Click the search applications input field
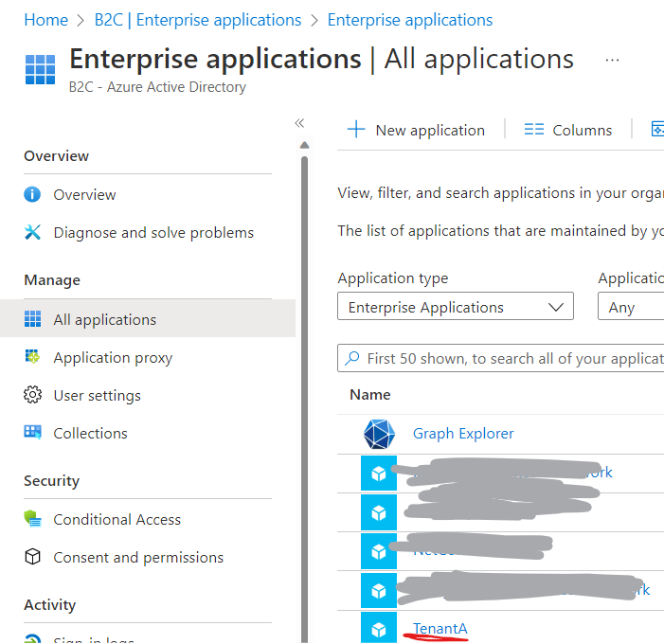Image resolution: width=664 pixels, height=644 pixels. pos(500,358)
